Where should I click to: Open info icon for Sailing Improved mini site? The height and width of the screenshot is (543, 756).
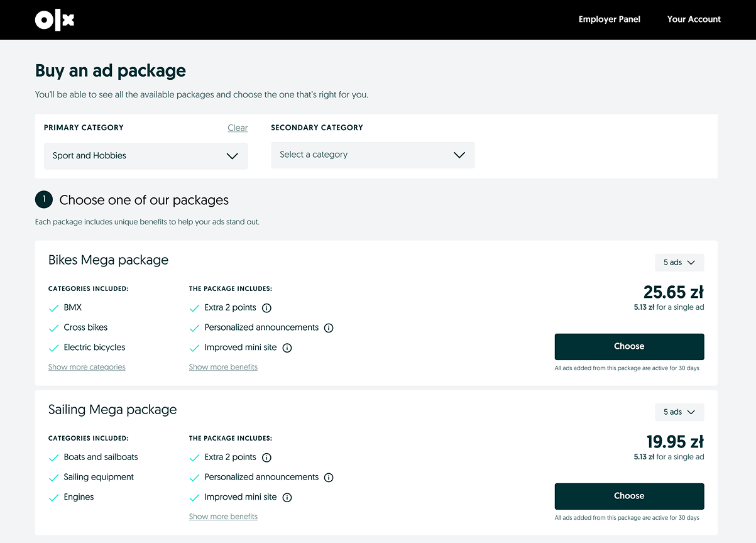click(x=287, y=497)
